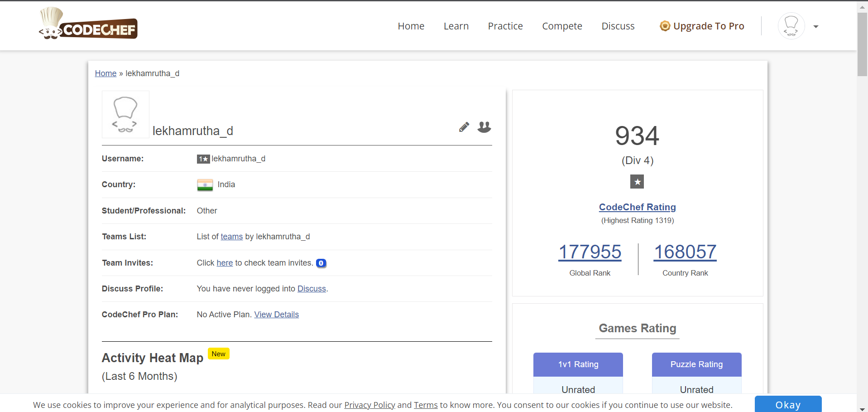Click the India flag icon

[205, 185]
